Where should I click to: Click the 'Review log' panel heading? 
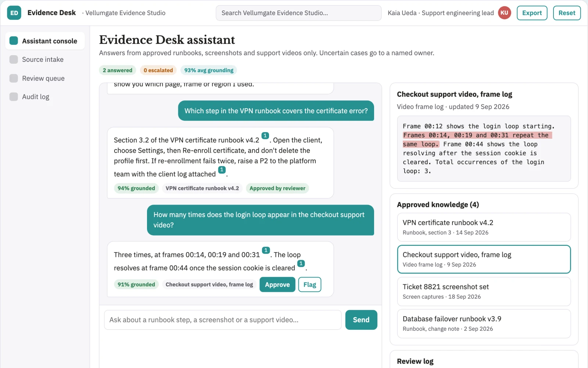click(415, 361)
